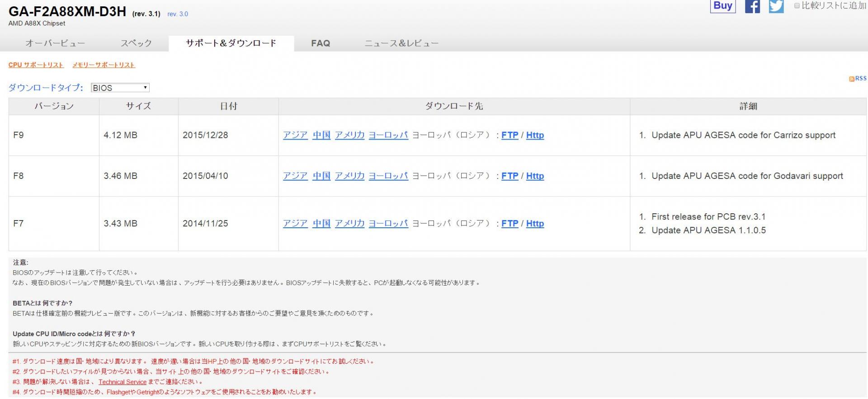Click the First release for PCB rev.3.1 text
Image resolution: width=868 pixels, height=399 pixels.
(x=708, y=216)
